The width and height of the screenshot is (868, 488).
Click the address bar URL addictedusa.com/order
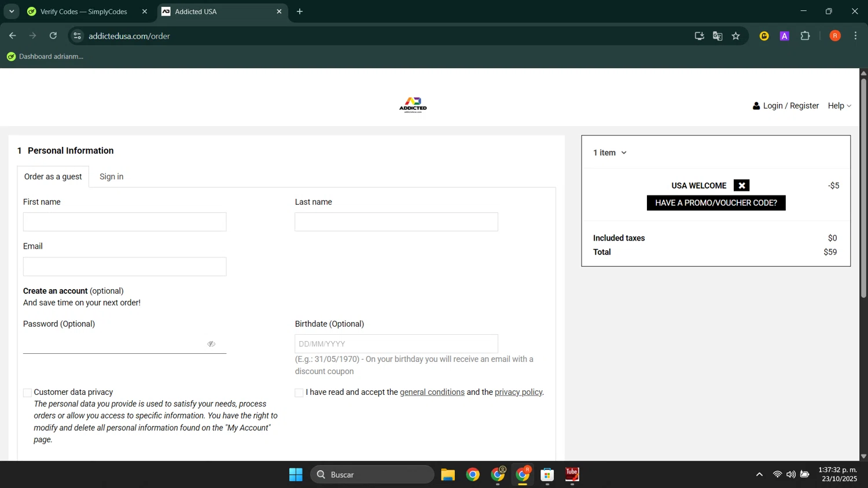(x=129, y=36)
